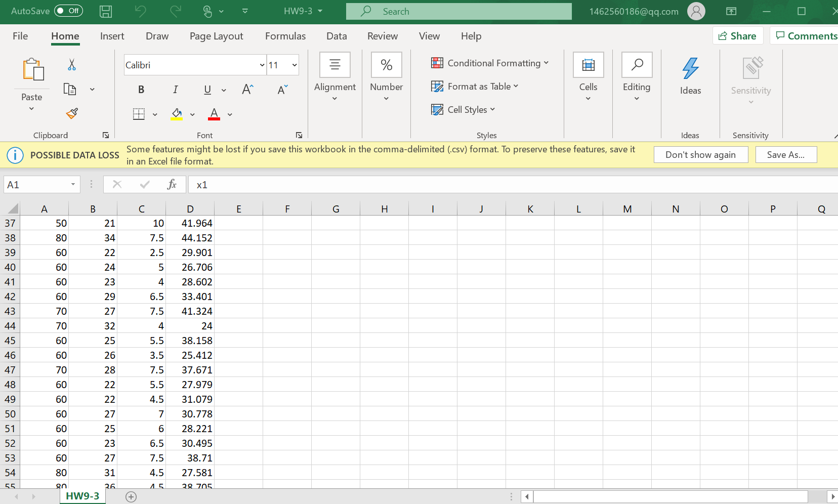838x504 pixels.
Task: Toggle Italic formatting
Action: click(x=175, y=90)
